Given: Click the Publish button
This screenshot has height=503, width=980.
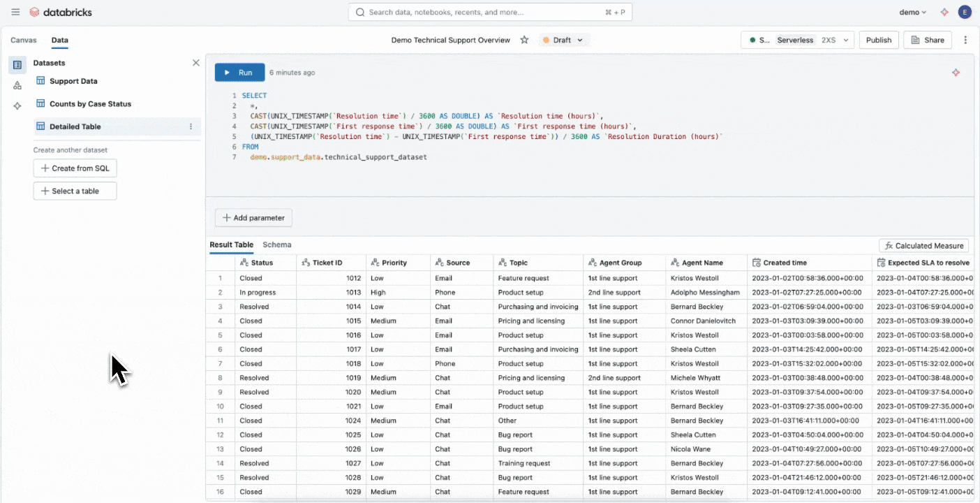Looking at the screenshot, I should click(x=878, y=40).
